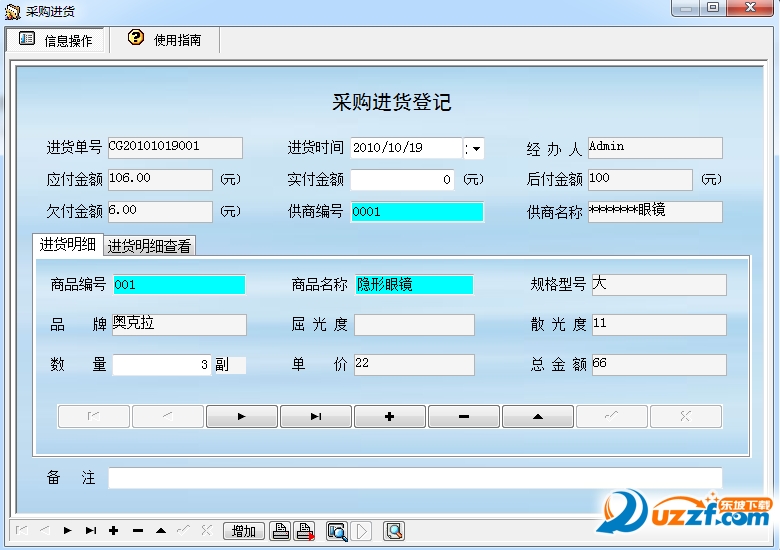The image size is (780, 550).
Task: Click the 后付金额 field
Action: coord(640,180)
